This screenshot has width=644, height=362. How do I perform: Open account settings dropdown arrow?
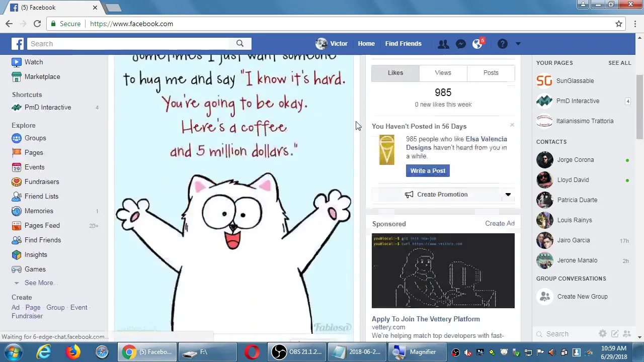point(518,44)
